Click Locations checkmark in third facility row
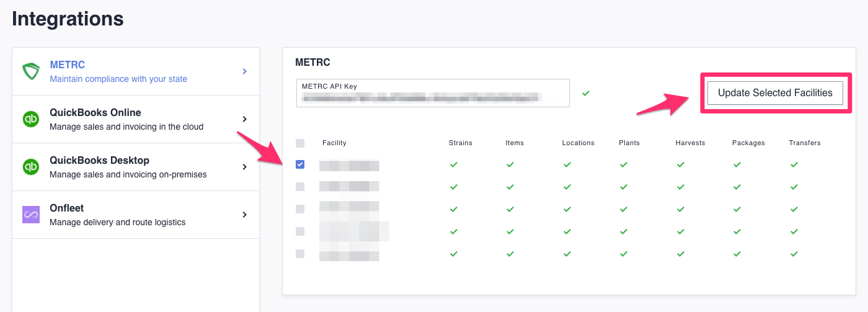 coord(567,209)
